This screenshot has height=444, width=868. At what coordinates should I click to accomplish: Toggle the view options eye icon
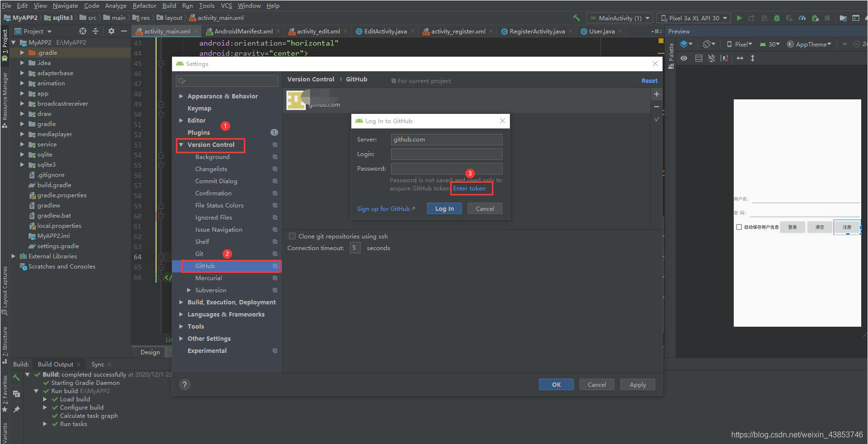click(x=684, y=58)
